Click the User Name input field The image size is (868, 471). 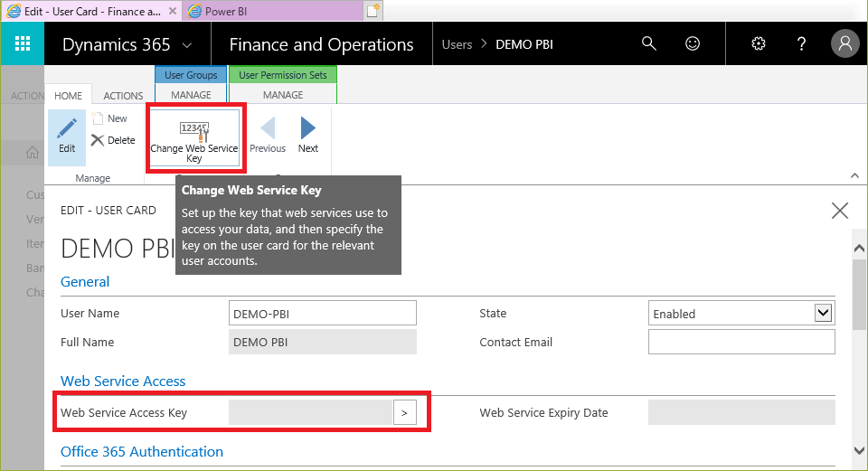click(322, 314)
